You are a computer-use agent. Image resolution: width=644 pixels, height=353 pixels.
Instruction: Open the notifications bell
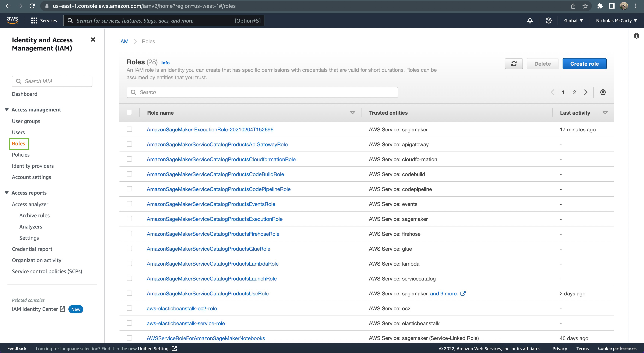pos(530,21)
